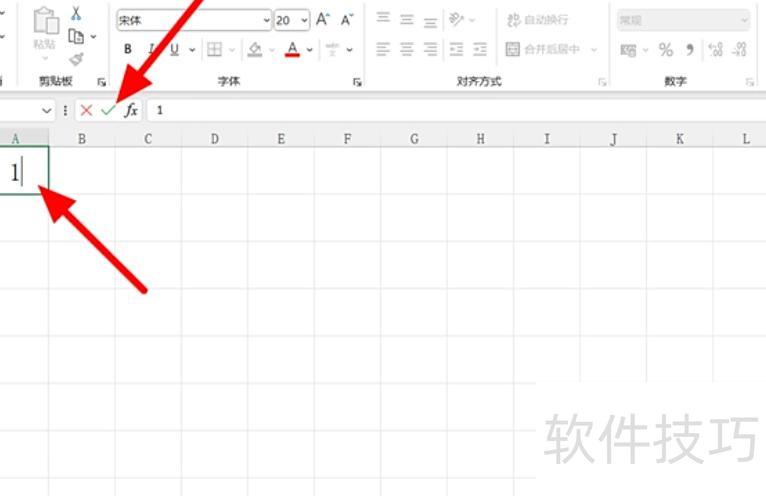Select top align icon
The height and width of the screenshot is (496, 766).
point(383,19)
